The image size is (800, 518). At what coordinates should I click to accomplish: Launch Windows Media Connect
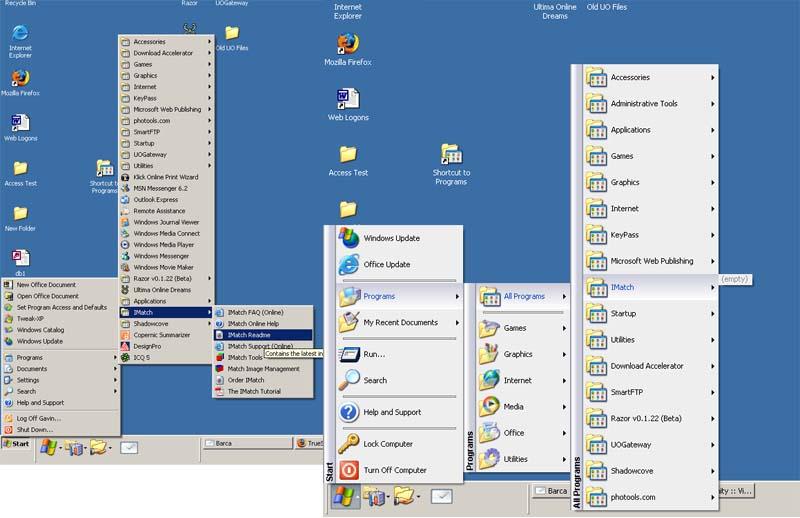[x=166, y=233]
